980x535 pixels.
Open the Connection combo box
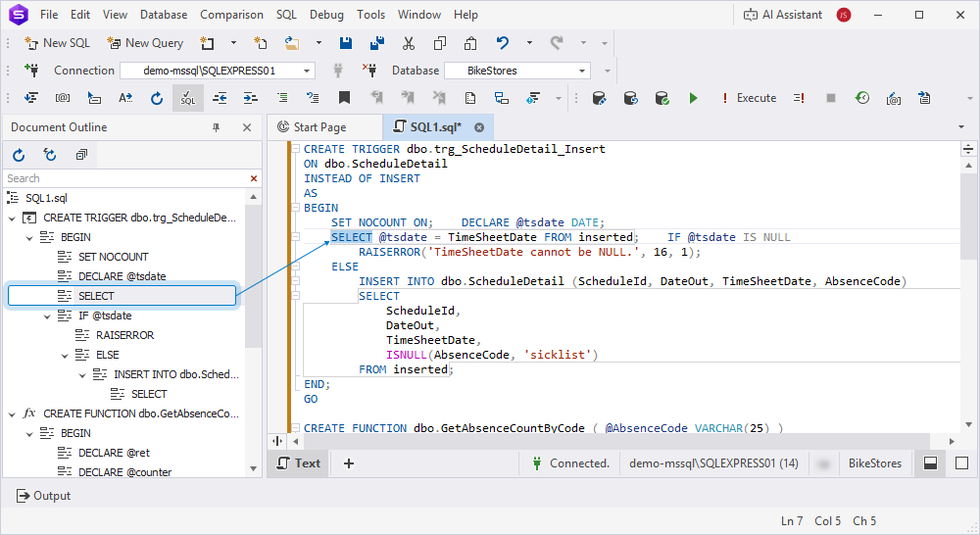pyautogui.click(x=217, y=71)
